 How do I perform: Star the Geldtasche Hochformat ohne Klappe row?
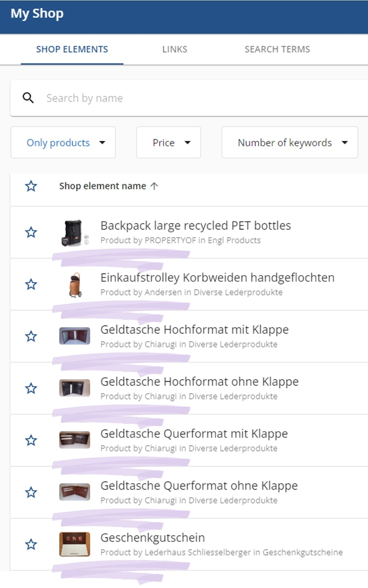[31, 388]
